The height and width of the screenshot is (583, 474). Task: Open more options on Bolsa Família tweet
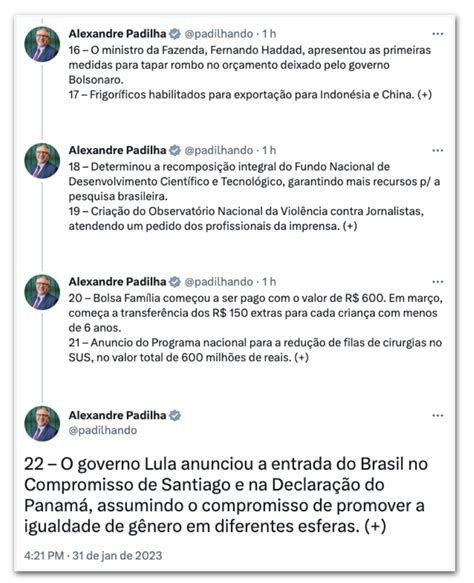[x=438, y=282]
